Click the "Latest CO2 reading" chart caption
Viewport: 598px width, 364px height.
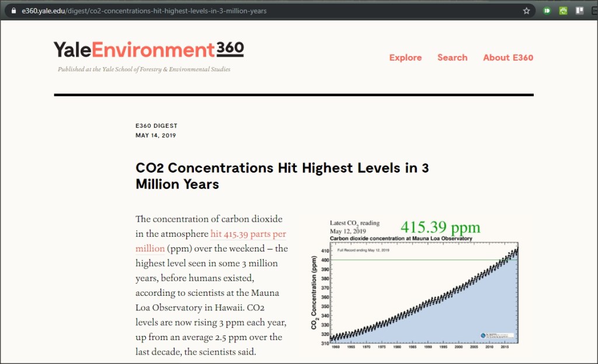354,223
